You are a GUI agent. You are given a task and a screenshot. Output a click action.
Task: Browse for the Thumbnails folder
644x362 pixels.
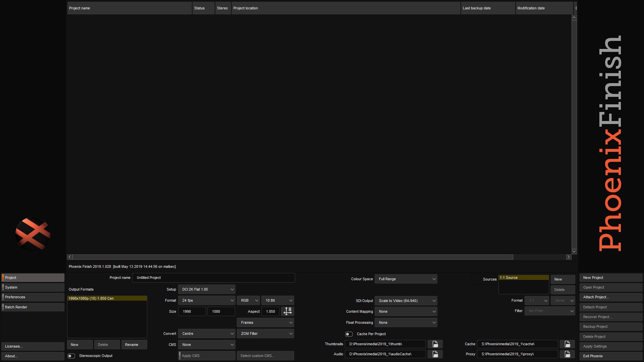click(x=435, y=344)
